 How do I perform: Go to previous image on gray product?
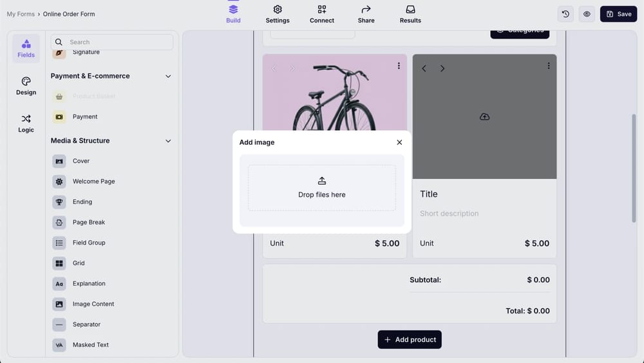424,69
